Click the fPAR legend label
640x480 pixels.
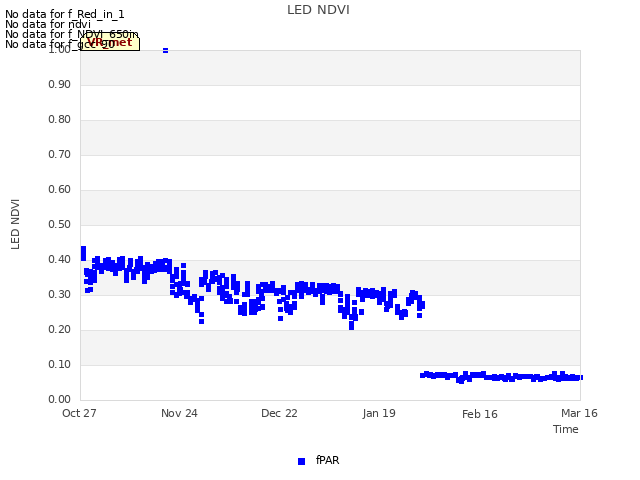click(327, 460)
